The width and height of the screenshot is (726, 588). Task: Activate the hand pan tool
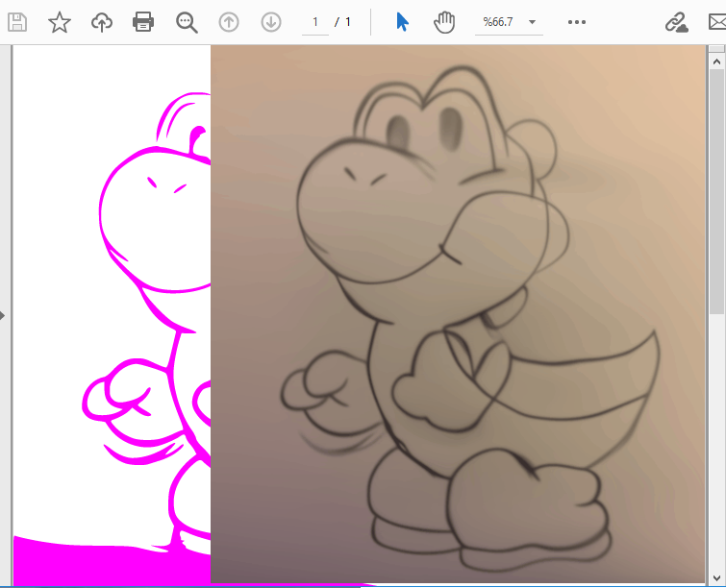[x=444, y=22]
